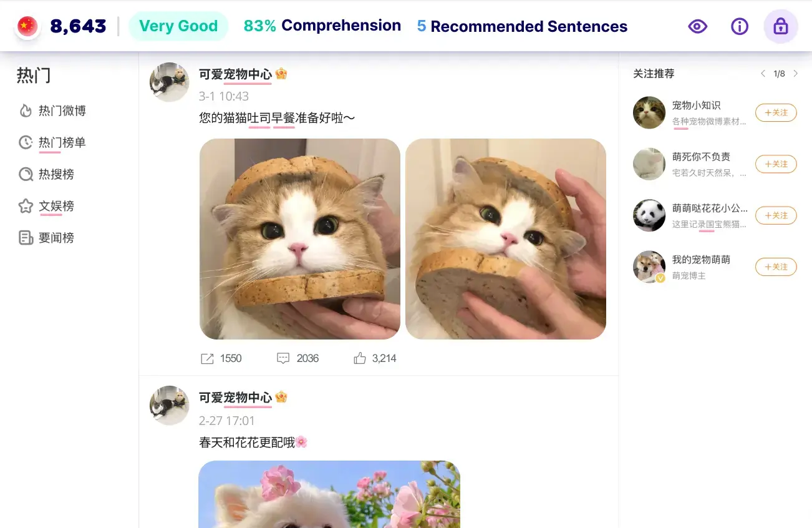Click the star icon beside 文娱榜

[x=26, y=206]
